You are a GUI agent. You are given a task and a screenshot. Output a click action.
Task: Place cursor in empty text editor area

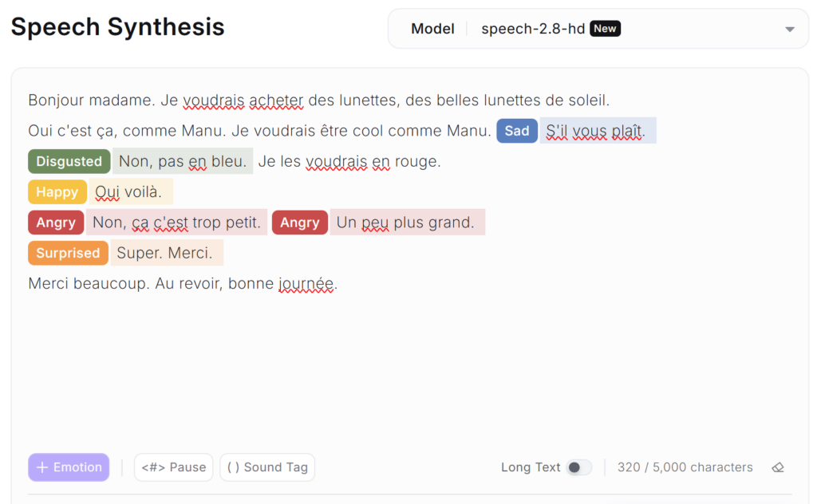tap(399, 367)
